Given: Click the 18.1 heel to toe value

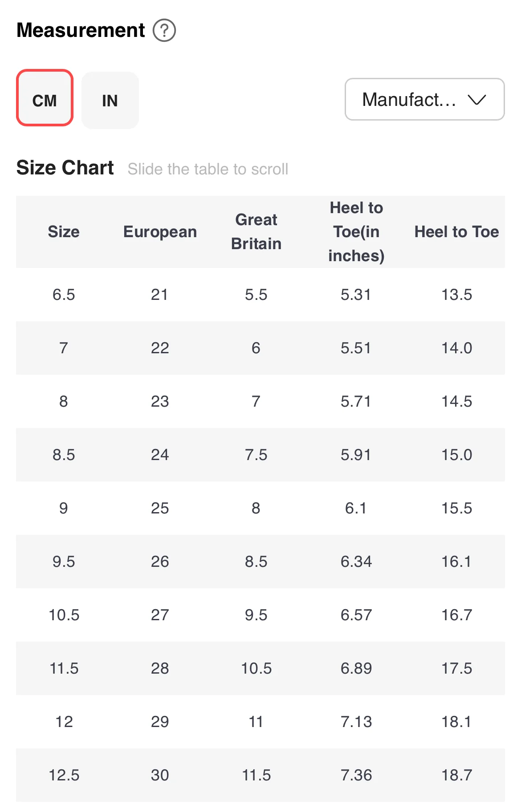Looking at the screenshot, I should (456, 722).
